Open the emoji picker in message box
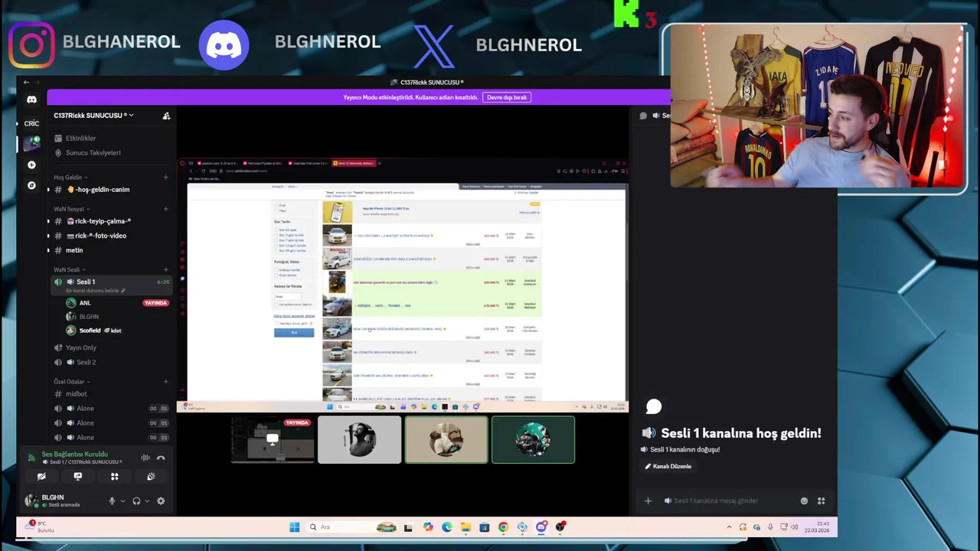Screen dimensions: 980x551 coord(804,501)
